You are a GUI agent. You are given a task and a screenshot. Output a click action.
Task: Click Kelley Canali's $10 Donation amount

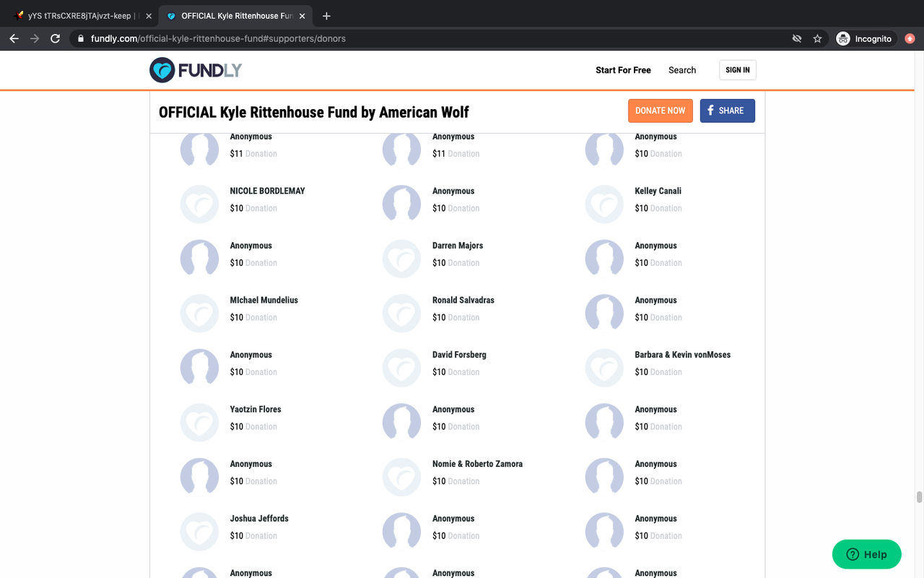point(658,208)
